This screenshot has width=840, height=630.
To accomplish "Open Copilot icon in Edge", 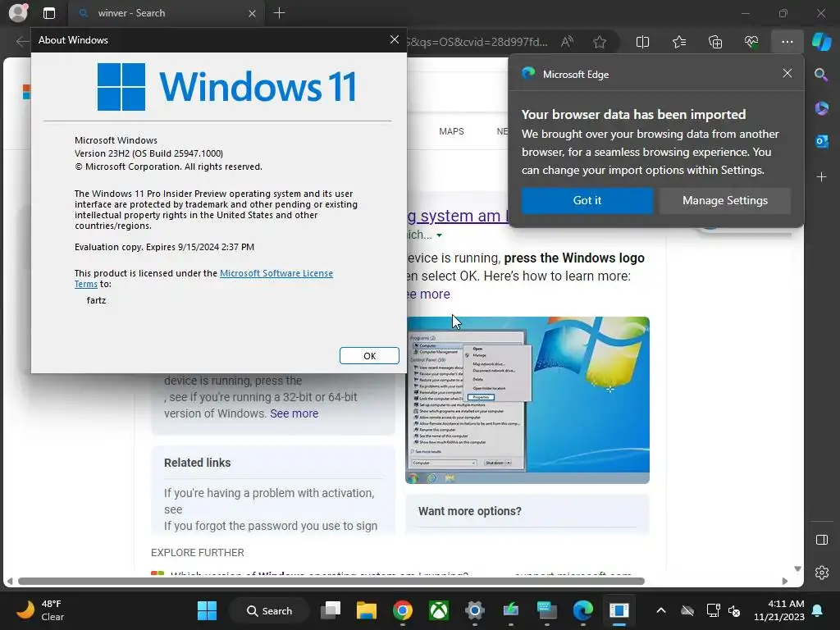I will coord(821,42).
